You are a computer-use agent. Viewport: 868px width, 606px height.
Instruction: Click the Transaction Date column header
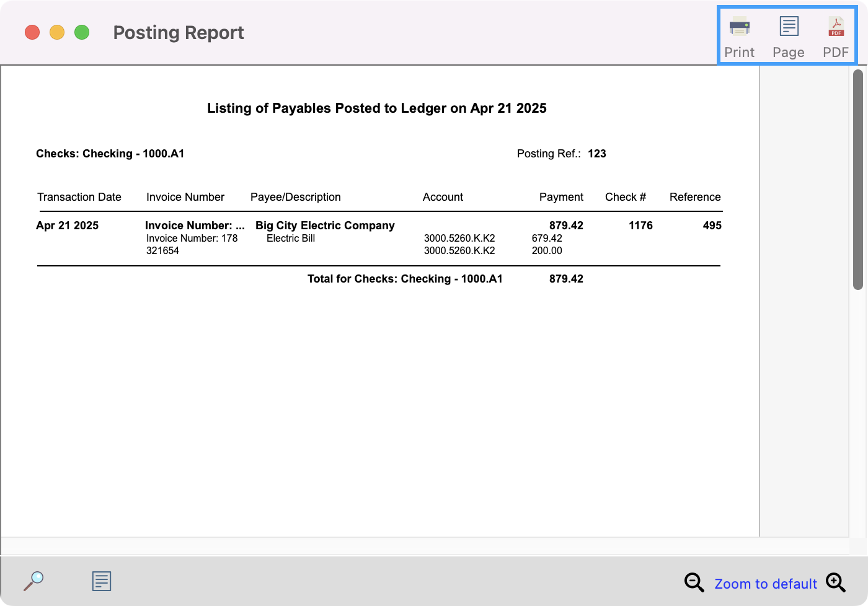(79, 197)
